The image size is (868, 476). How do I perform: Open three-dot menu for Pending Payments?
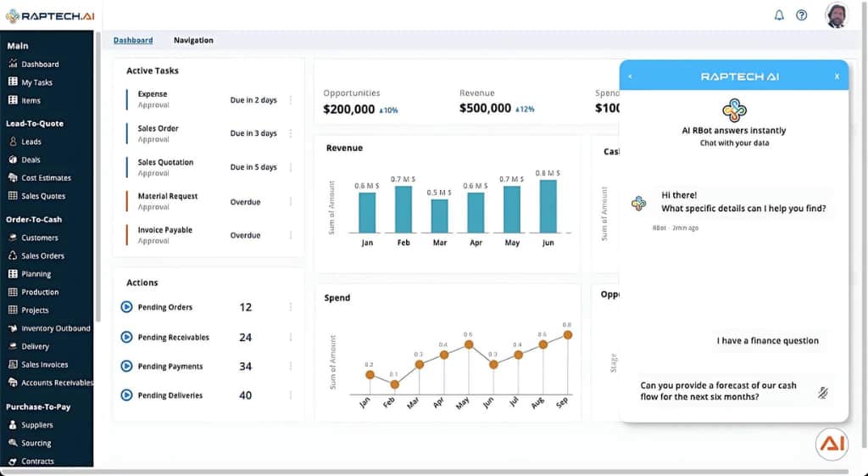pyautogui.click(x=291, y=367)
